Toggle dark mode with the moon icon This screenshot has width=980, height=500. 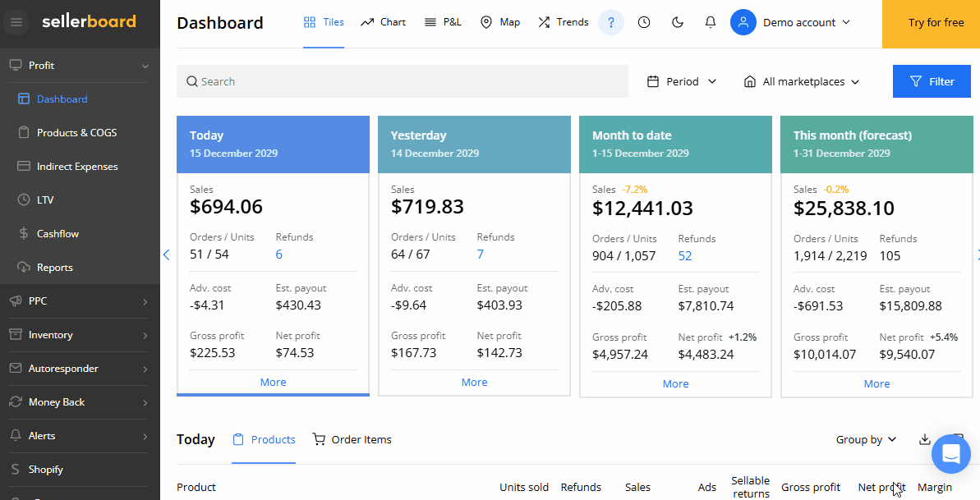tap(678, 22)
